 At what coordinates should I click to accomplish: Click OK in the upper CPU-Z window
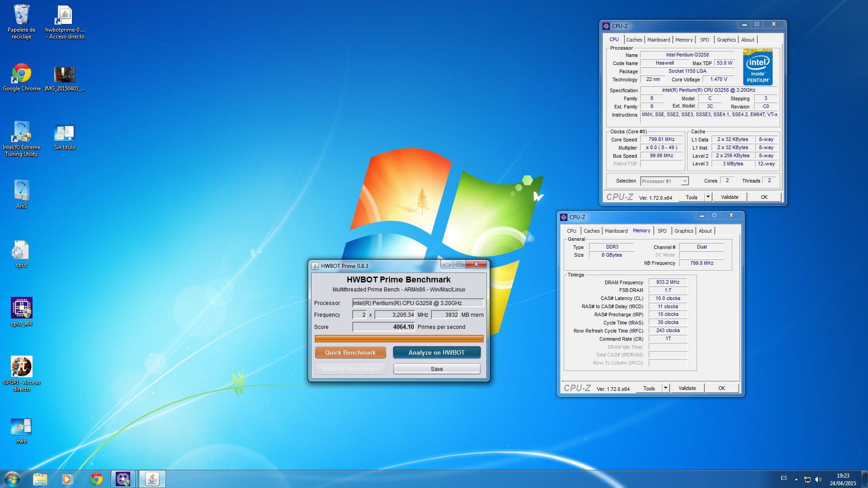(x=764, y=197)
